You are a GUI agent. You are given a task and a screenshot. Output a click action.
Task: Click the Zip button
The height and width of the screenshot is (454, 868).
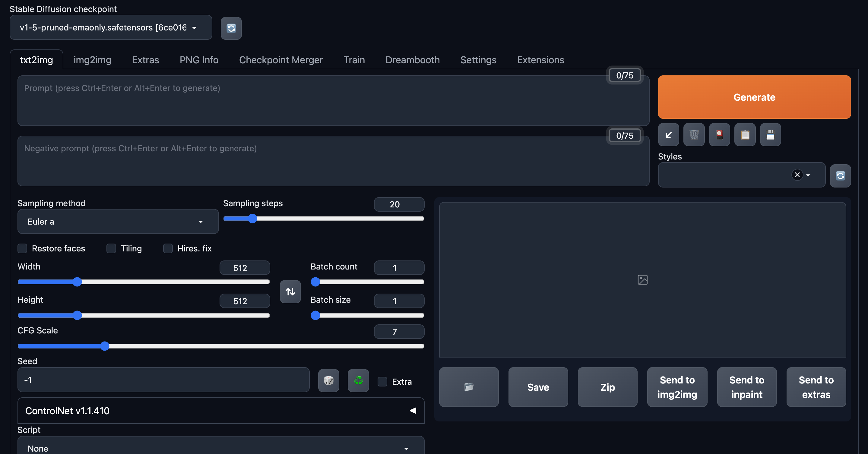(x=607, y=387)
